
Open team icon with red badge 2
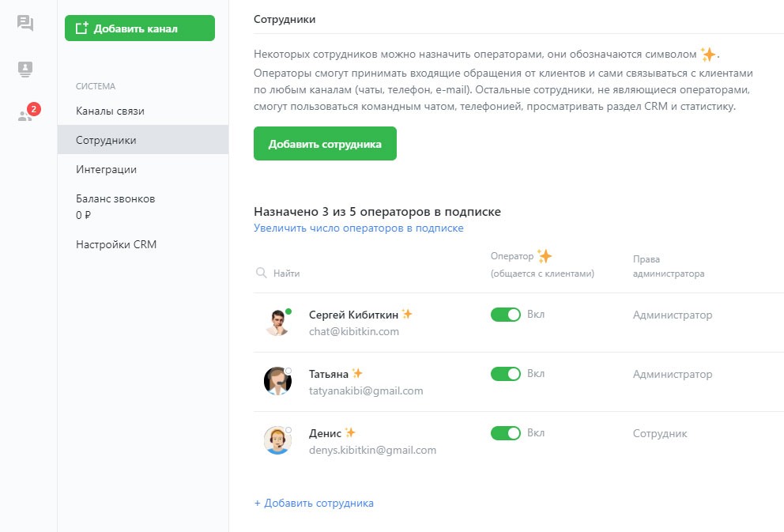pyautogui.click(x=25, y=115)
